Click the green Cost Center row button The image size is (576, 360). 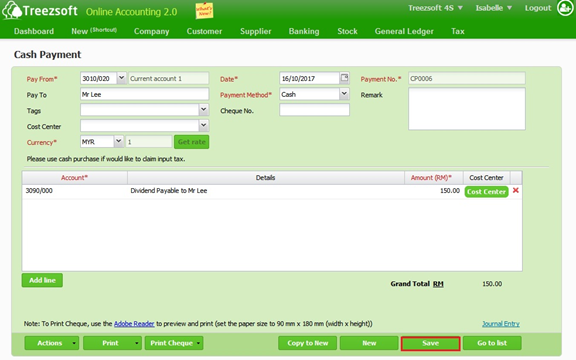[486, 191]
